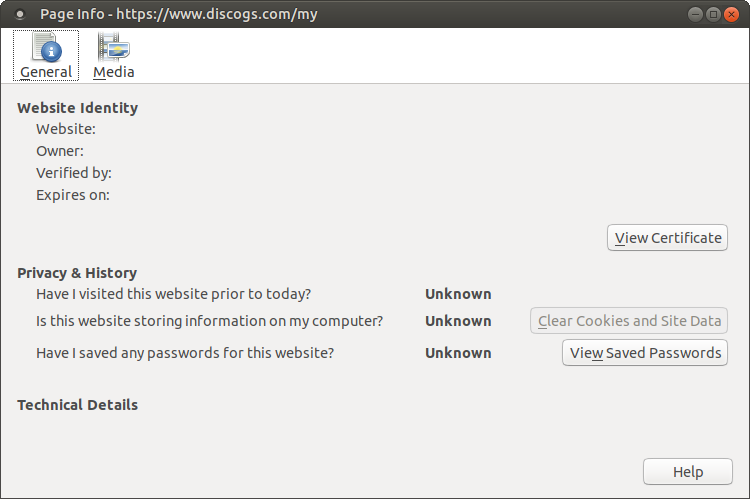Select the 'Privacy & History' heading
750x499 pixels.
[77, 273]
